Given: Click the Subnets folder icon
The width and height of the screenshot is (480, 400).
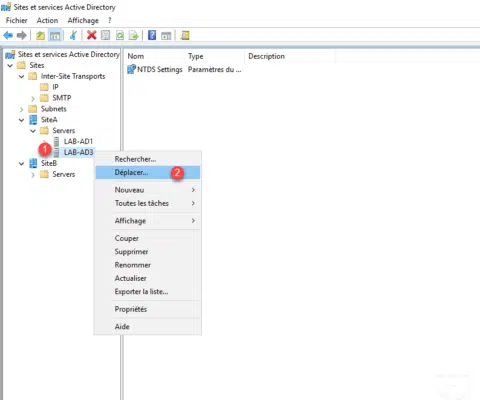Looking at the screenshot, I should [x=33, y=109].
